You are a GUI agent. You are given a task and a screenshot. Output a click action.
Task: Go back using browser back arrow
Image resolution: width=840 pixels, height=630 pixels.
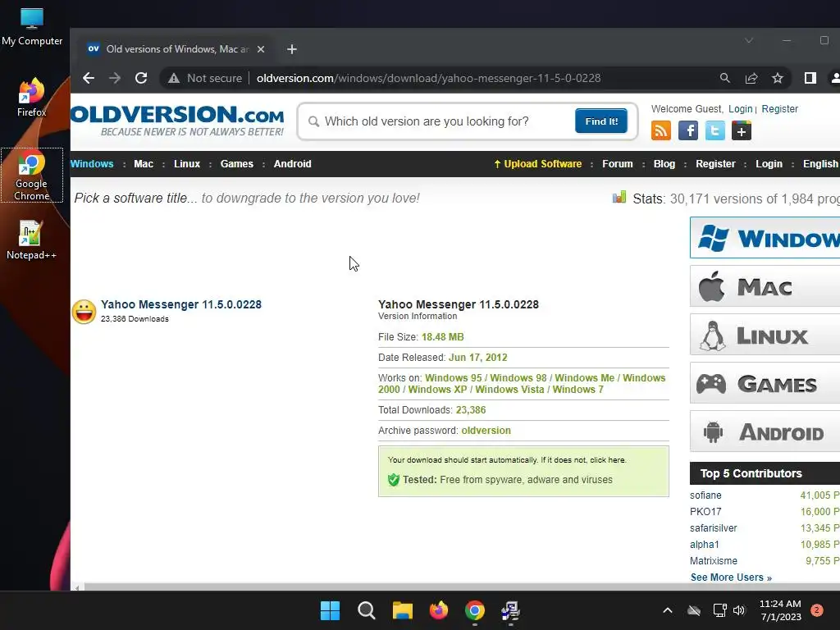click(89, 78)
